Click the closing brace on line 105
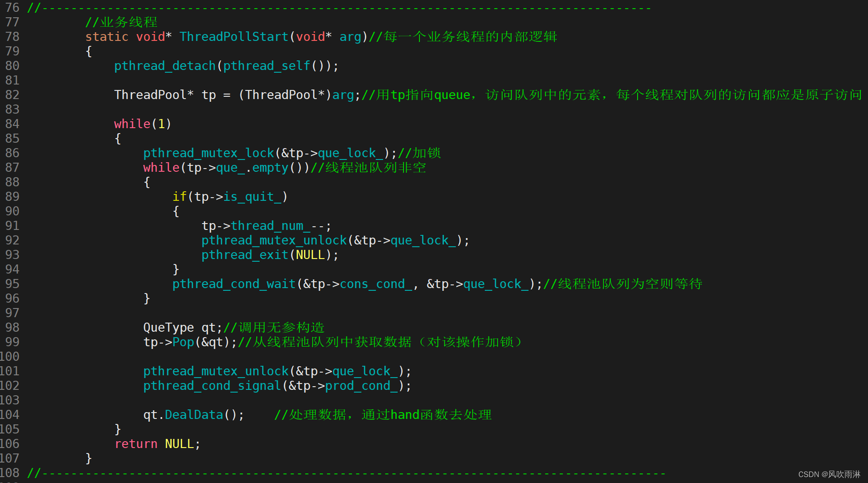This screenshot has width=868, height=483. [118, 429]
